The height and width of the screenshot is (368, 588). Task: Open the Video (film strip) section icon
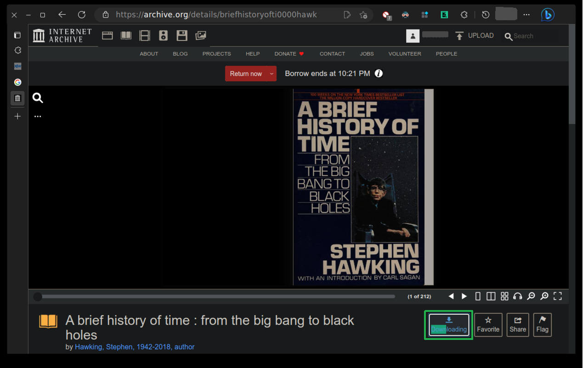[x=145, y=35]
